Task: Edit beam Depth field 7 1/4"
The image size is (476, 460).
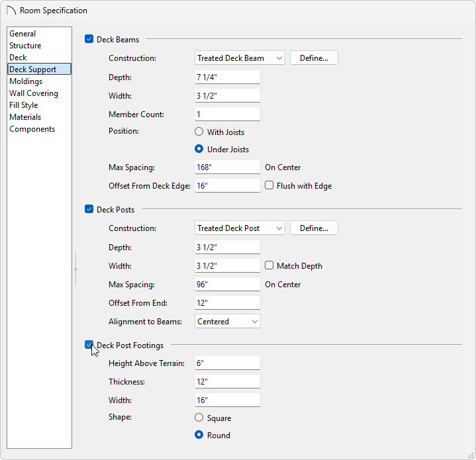Action: tap(228, 77)
